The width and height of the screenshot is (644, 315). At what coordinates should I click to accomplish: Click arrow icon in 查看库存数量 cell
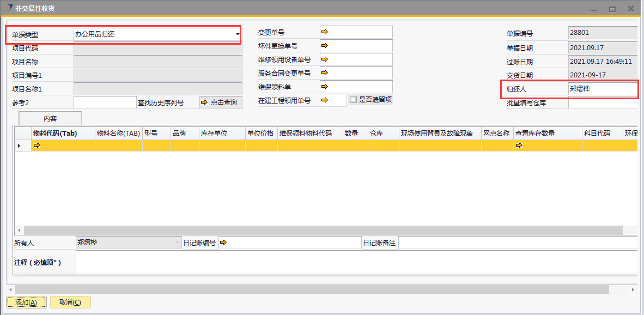519,146
